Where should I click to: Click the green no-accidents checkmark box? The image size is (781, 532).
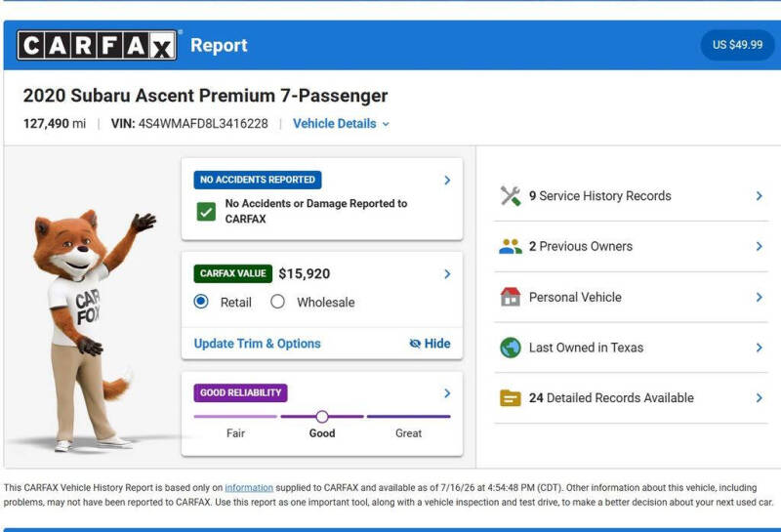pos(206,212)
